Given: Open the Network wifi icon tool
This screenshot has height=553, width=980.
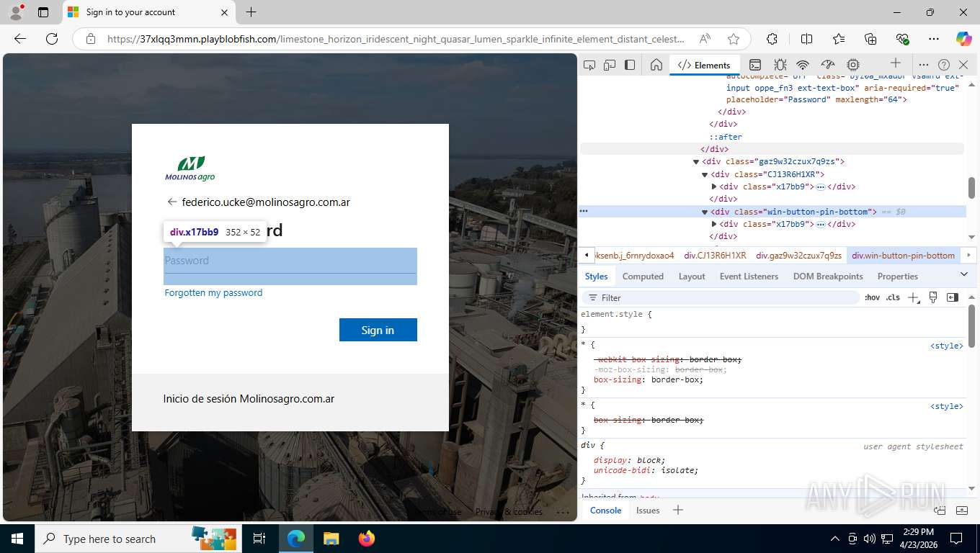Looking at the screenshot, I should pyautogui.click(x=803, y=65).
